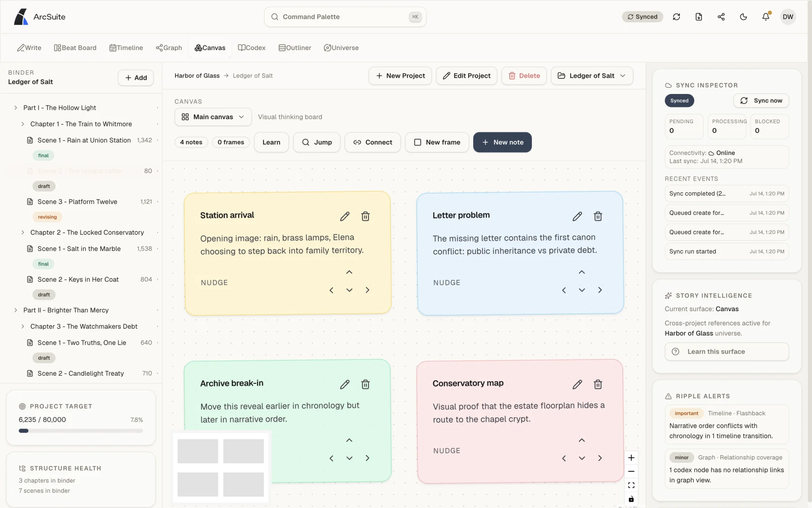Screen dimensions: 812x508
Task: Select Scene 3 - Platform Twelve
Action: coord(77,202)
